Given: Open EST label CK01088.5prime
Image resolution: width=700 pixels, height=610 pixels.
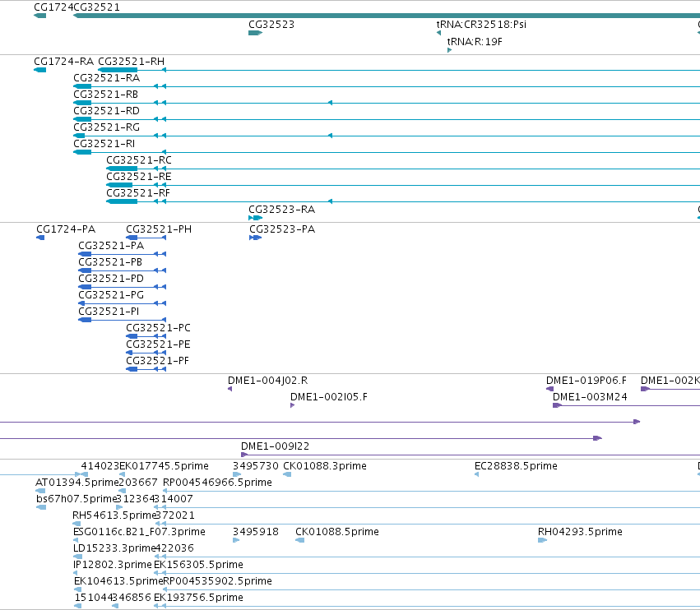Looking at the screenshot, I should coord(337,533).
